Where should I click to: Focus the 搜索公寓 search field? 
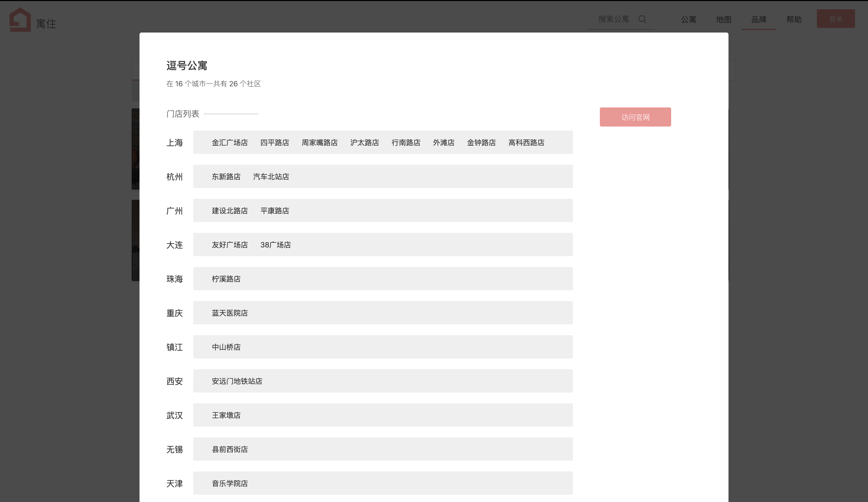tap(614, 19)
